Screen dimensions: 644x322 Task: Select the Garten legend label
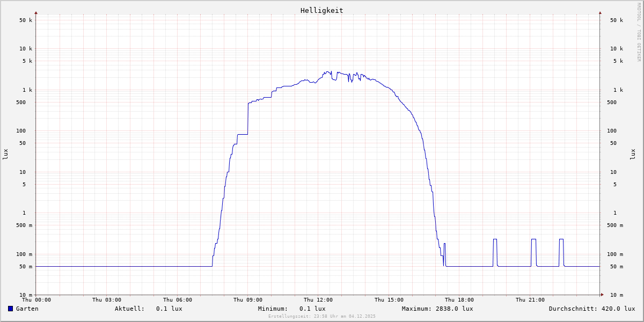coord(27,309)
